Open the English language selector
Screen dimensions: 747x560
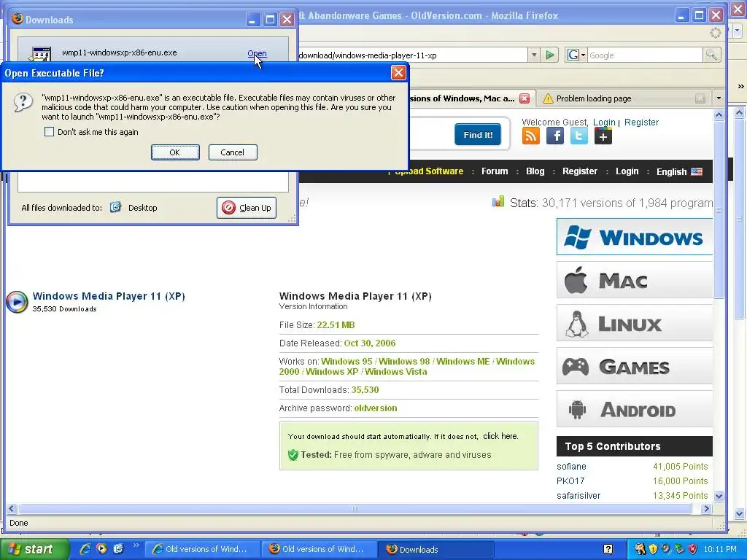click(x=679, y=172)
